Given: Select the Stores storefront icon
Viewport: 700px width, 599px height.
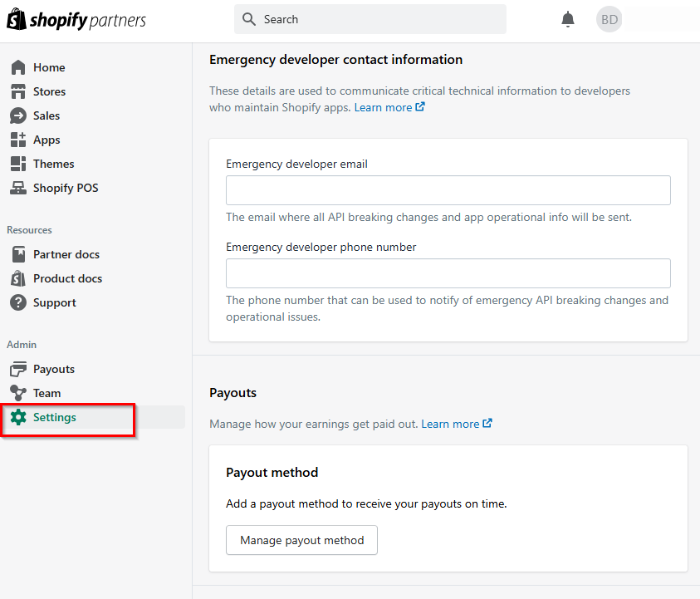Looking at the screenshot, I should click(18, 91).
